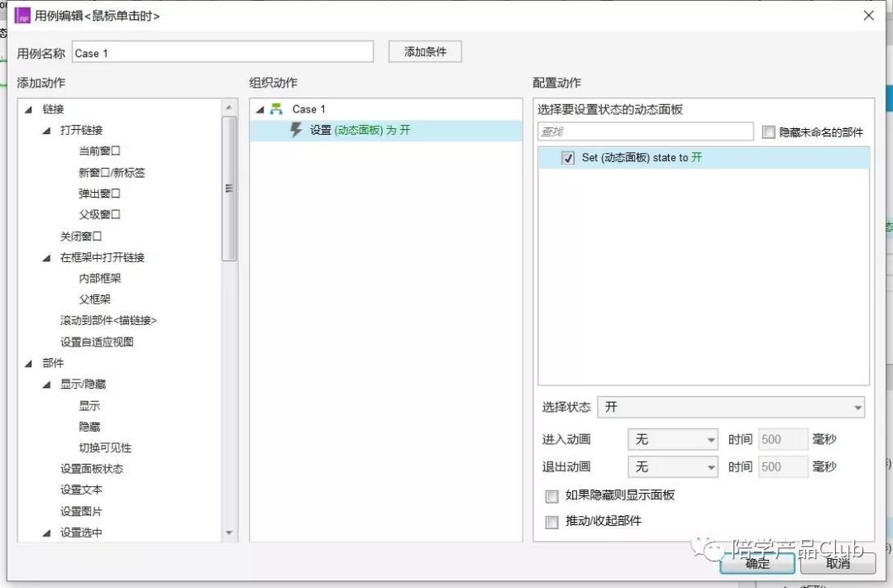Toggle the hide unnamed widgets checkbox

pos(768,132)
